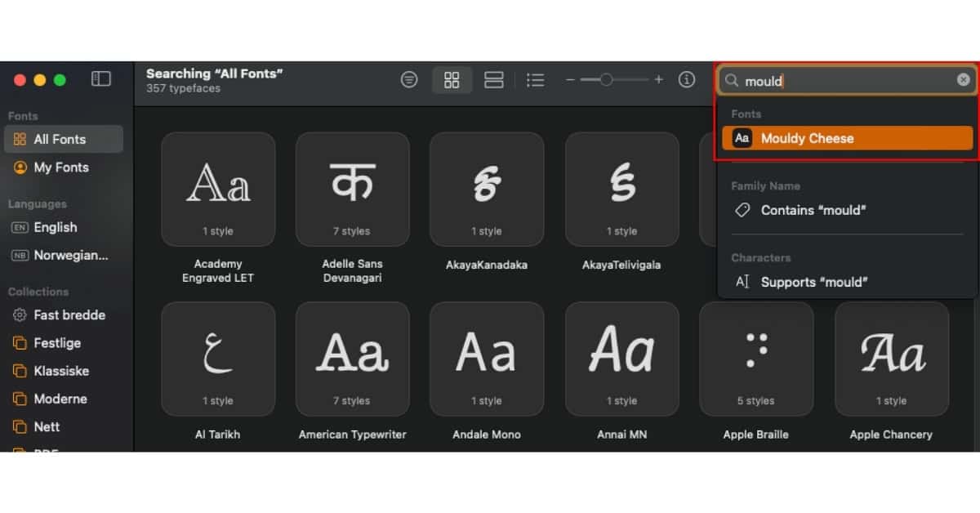Open the American Typewriter font thumbnail
The image size is (980, 513).
[x=352, y=358]
